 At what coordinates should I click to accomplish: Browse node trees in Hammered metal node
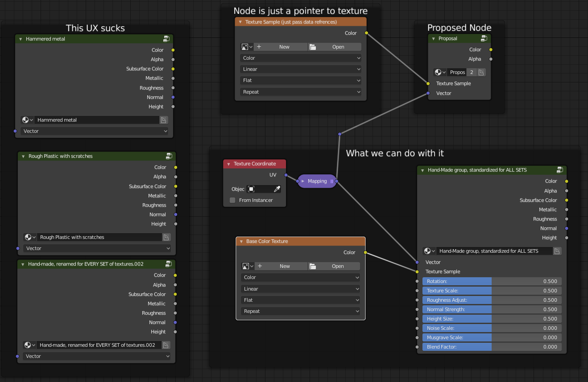pos(27,120)
